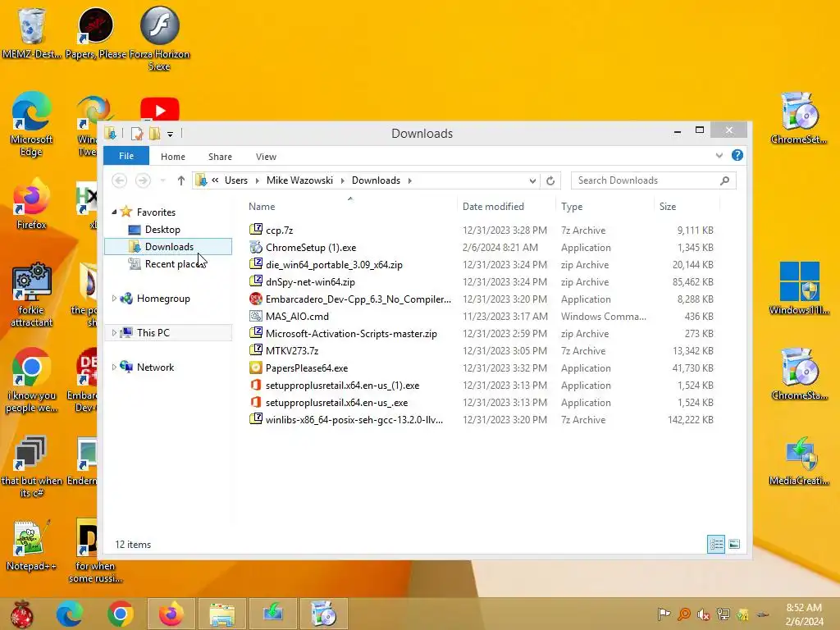Switch to Details view layout
The image size is (840, 630).
pyautogui.click(x=715, y=545)
